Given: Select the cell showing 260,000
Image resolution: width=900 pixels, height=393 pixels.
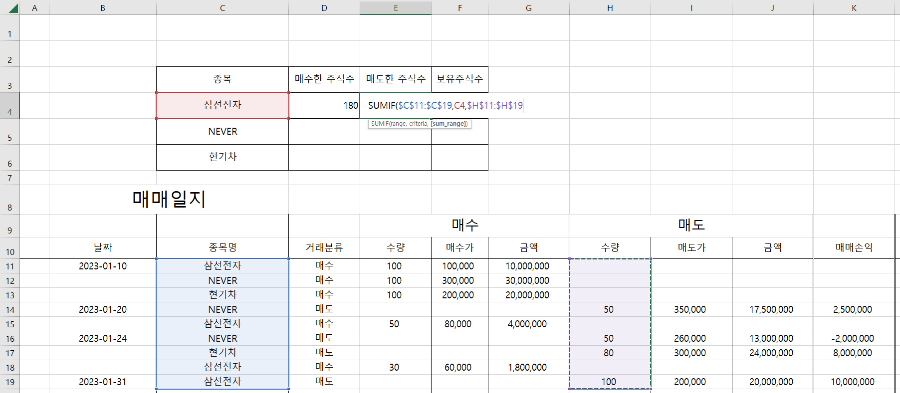Looking at the screenshot, I should point(691,338).
